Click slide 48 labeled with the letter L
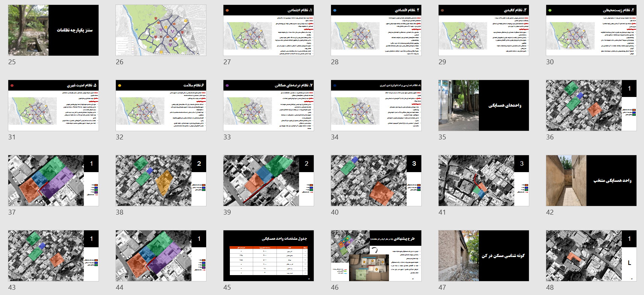Image resolution: width=644 pixels, height=295 pixels. click(x=591, y=256)
